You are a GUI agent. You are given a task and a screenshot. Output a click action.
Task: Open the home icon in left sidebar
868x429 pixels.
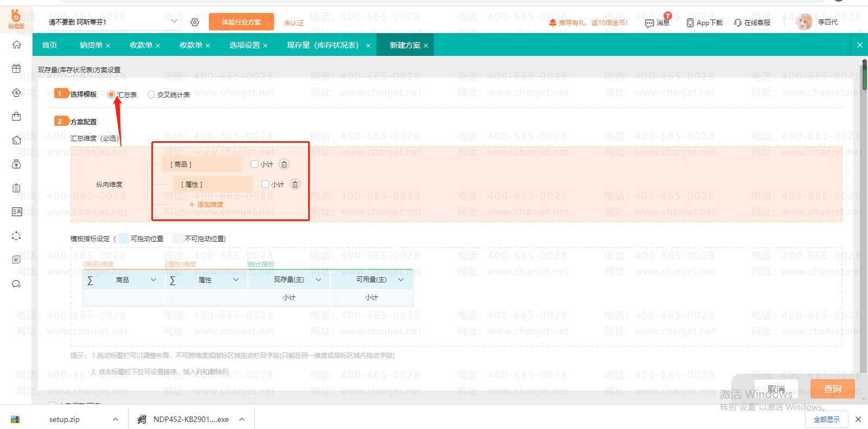(16, 45)
